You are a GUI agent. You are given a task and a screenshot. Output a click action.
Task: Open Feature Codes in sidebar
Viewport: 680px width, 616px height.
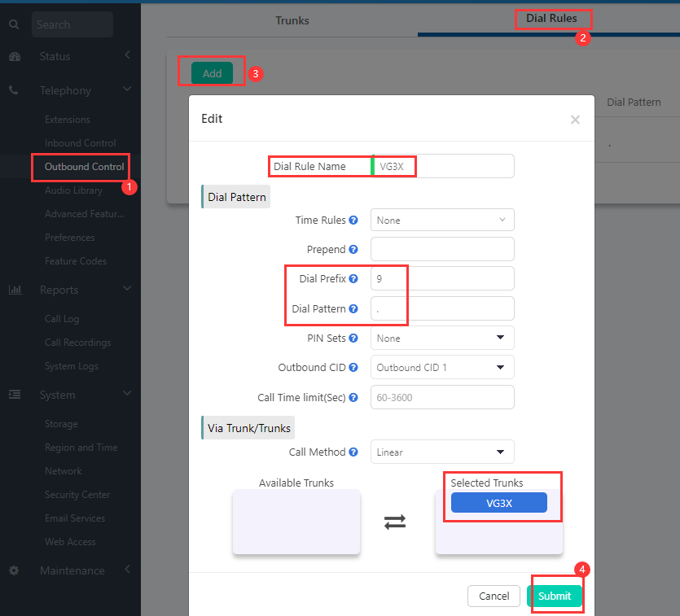pyautogui.click(x=76, y=261)
